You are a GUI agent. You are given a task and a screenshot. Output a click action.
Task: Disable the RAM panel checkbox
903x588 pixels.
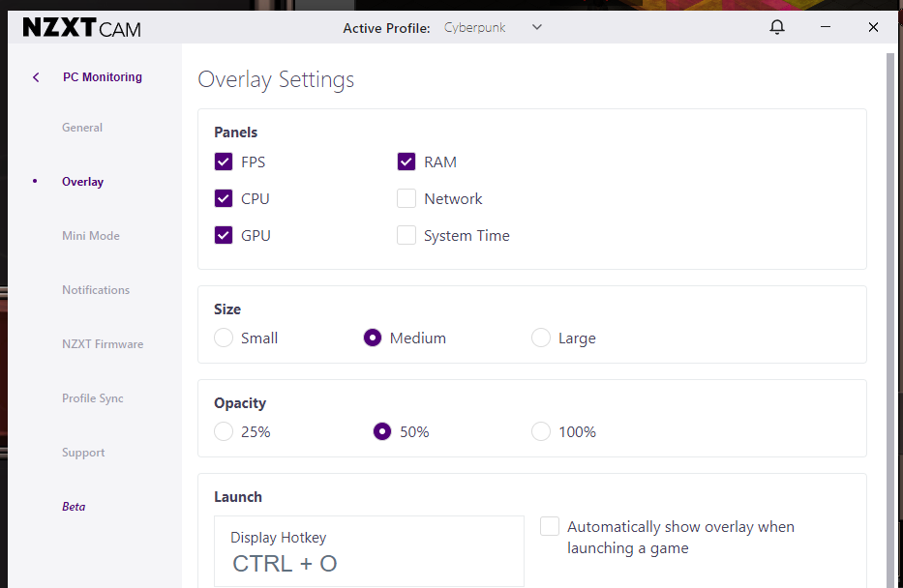click(x=406, y=162)
